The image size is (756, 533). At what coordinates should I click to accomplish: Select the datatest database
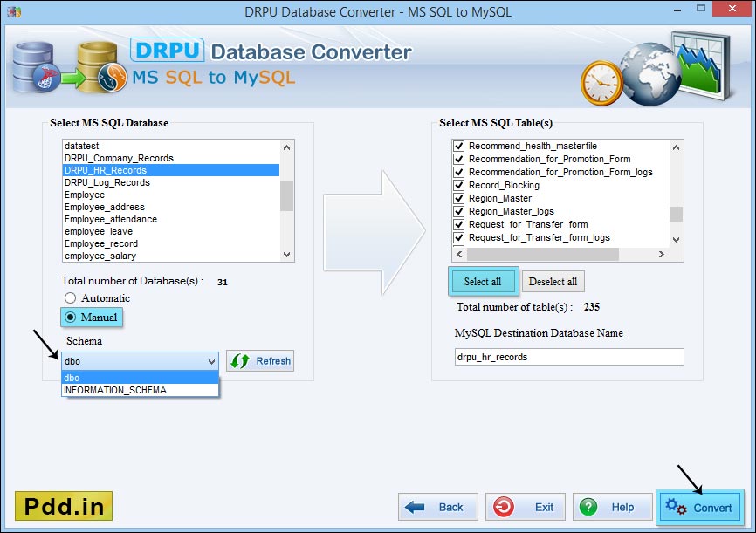pyautogui.click(x=171, y=146)
